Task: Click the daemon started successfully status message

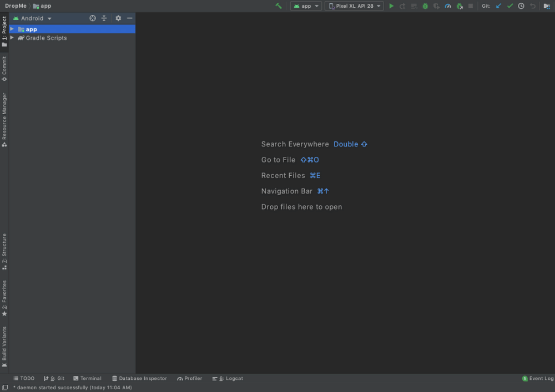Action: click(73, 388)
